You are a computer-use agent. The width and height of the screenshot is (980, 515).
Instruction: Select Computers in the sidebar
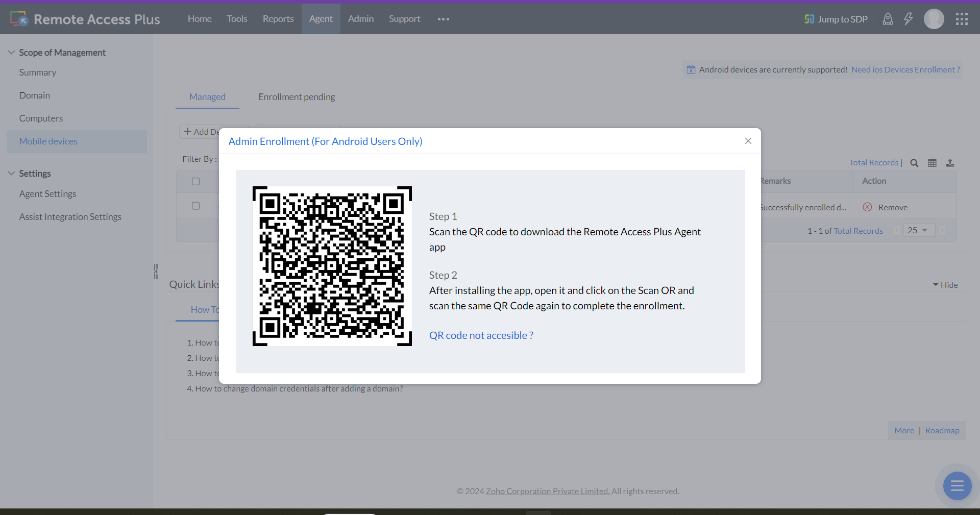coord(41,118)
